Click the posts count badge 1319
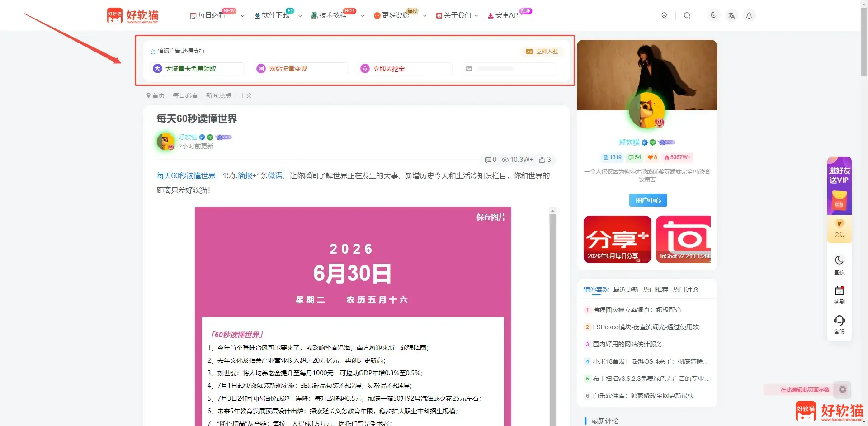The height and width of the screenshot is (426, 868). pos(613,157)
